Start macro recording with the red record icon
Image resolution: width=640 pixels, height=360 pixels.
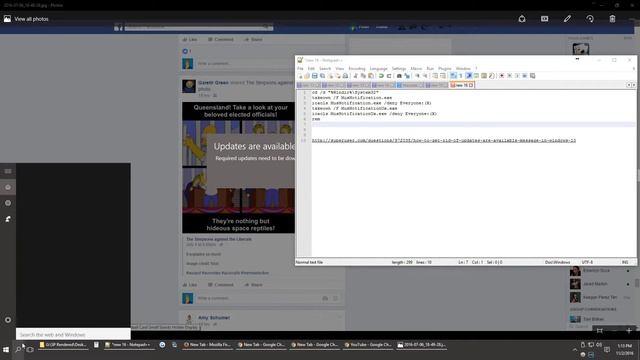(x=502, y=76)
